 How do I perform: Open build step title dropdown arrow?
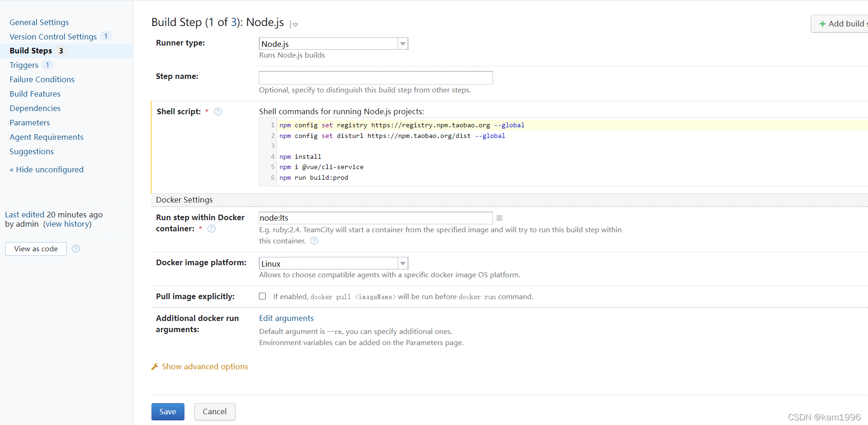coord(295,25)
